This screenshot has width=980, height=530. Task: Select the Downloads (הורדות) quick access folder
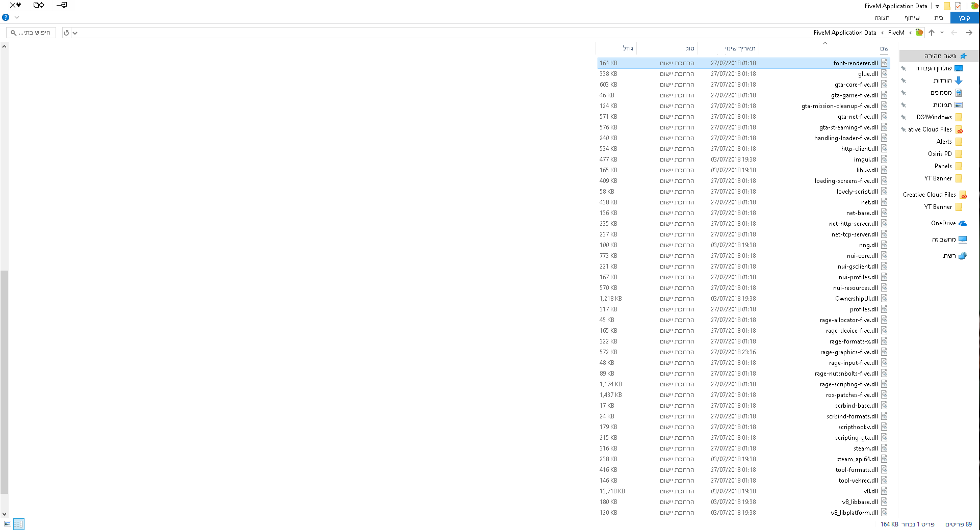[942, 81]
